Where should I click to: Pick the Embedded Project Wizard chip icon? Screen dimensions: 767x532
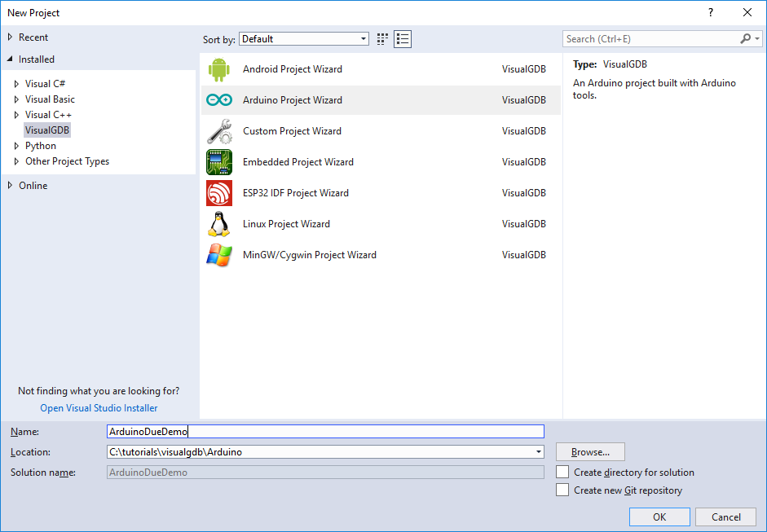coord(218,162)
